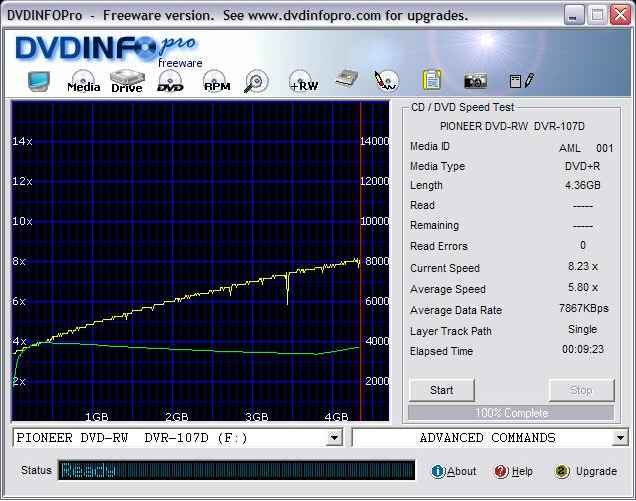This screenshot has height=501, width=636.
Task: Click the Media Type DVD+R value
Action: 582,166
